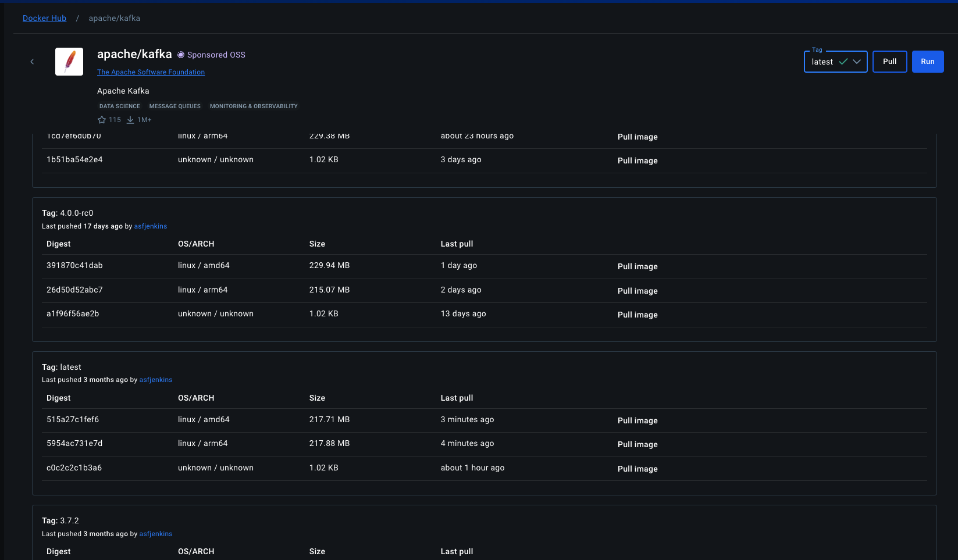Open asfjenkins profile under Tag 4.0.0-rc0

click(151, 226)
